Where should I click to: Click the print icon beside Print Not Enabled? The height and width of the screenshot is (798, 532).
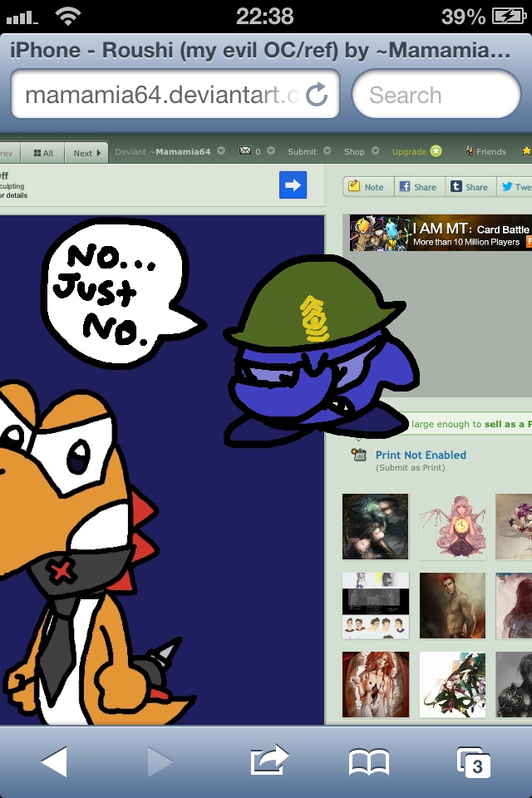pyautogui.click(x=359, y=454)
